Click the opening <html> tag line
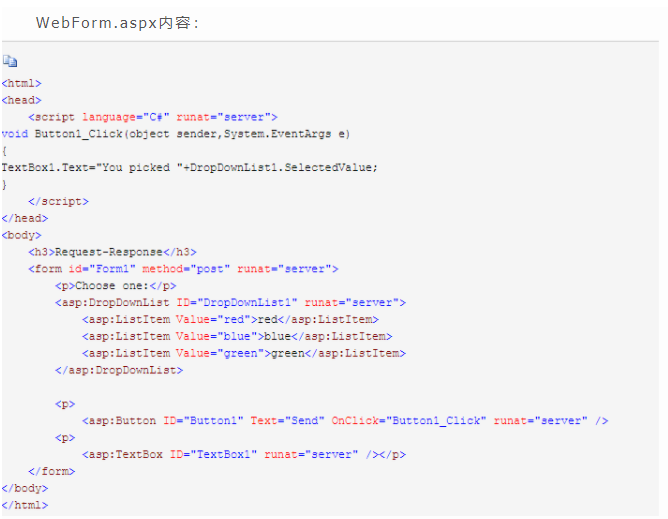This screenshot has height=519, width=668. click(22, 84)
